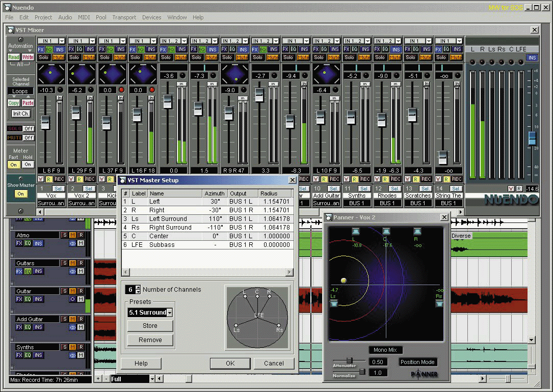Open the File menu
This screenshot has width=553, height=392.
[9, 17]
